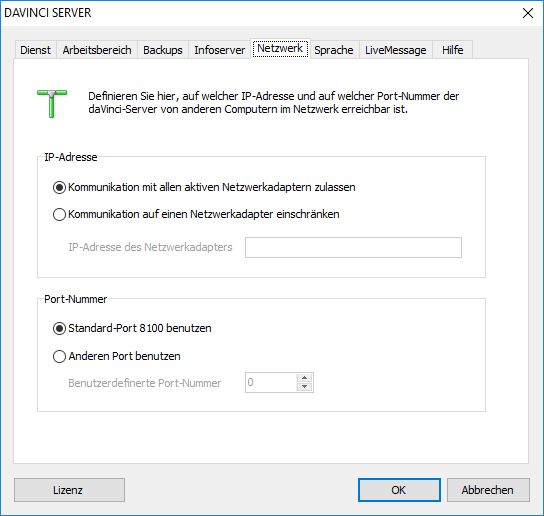The image size is (544, 516).
Task: Open the LiveMessage tab
Action: (x=396, y=50)
